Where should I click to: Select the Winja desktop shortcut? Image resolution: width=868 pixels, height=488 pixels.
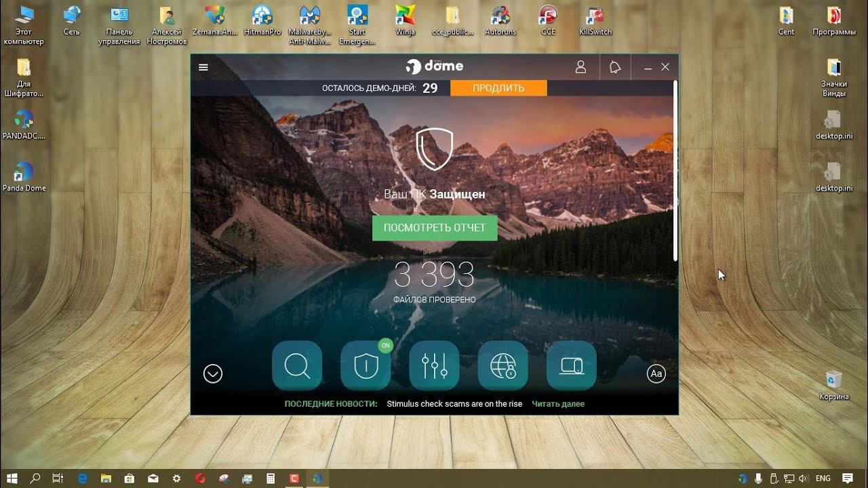point(405,21)
